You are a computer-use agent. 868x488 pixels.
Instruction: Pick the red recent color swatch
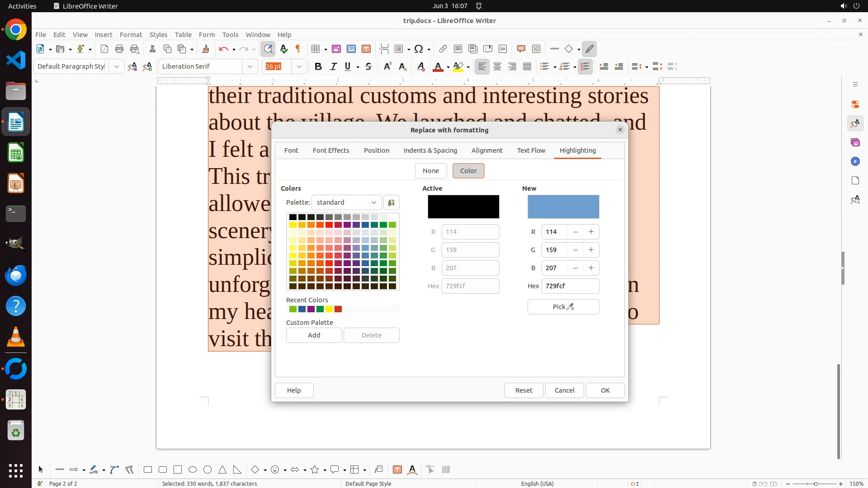pyautogui.click(x=338, y=309)
